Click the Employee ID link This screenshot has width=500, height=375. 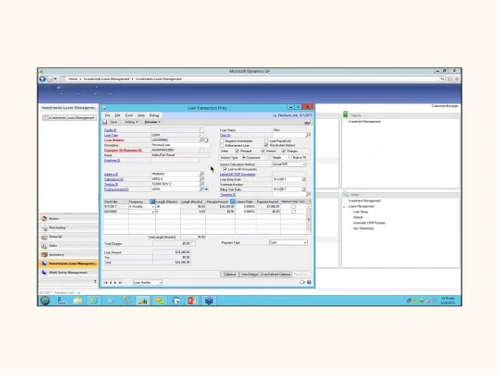tap(112, 160)
